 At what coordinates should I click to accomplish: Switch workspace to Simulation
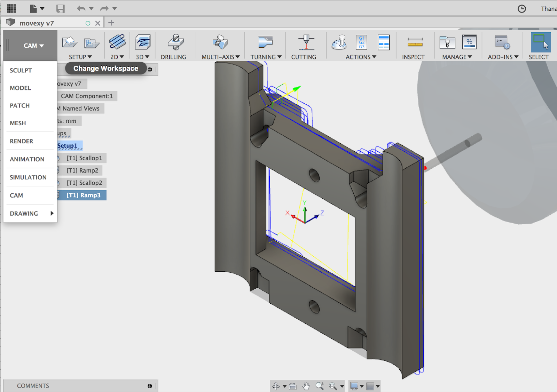(x=28, y=177)
